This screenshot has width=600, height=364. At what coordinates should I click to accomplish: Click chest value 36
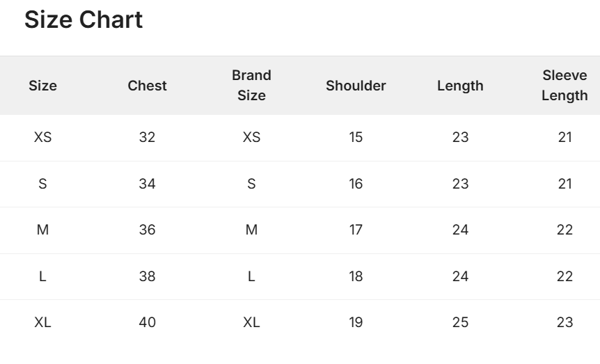(x=147, y=230)
